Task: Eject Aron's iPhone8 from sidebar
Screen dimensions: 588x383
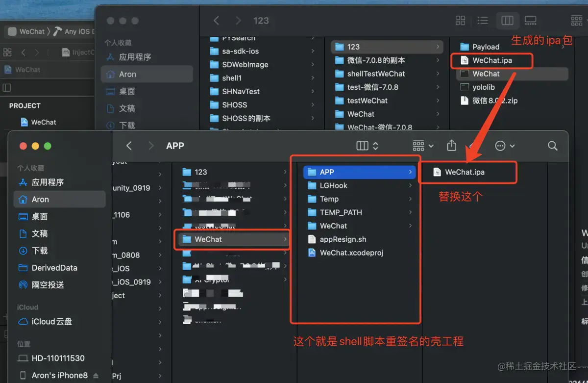Action: click(x=96, y=376)
